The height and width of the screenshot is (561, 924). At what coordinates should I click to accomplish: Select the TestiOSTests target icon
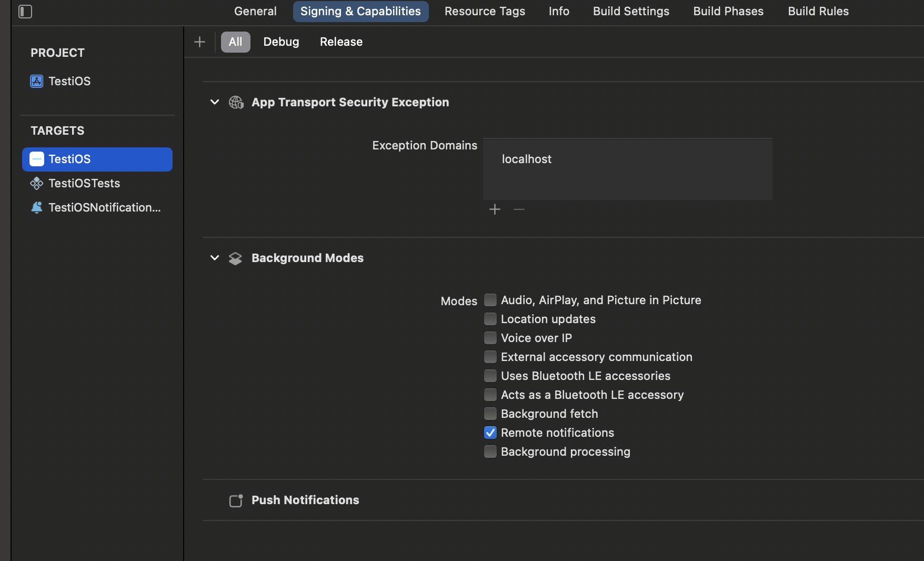point(36,183)
